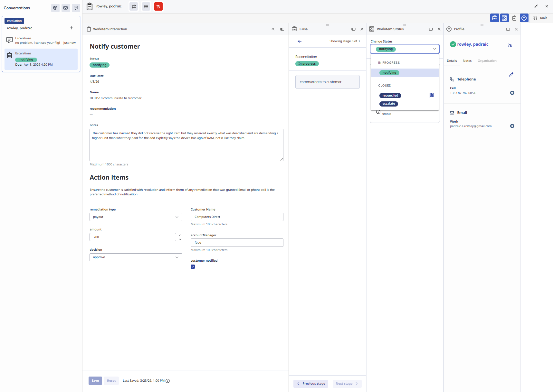
Task: Add new interaction with plus icon
Action: click(72, 28)
